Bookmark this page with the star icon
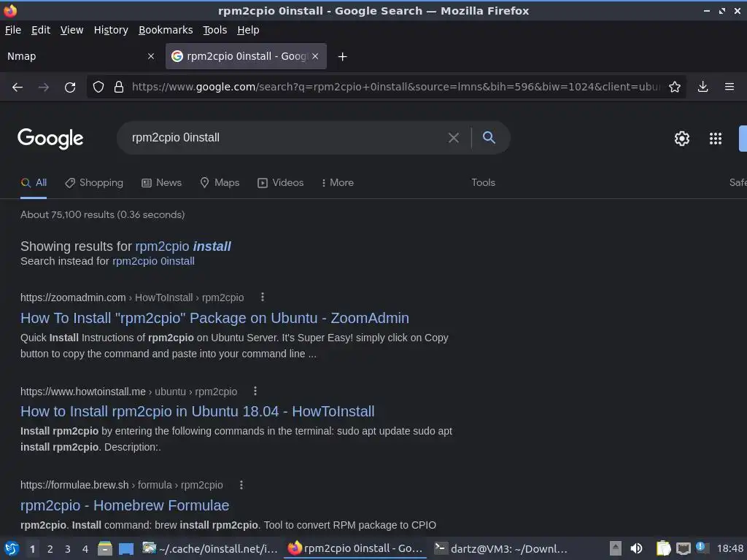Screen dimensions: 747x560 (675, 87)
